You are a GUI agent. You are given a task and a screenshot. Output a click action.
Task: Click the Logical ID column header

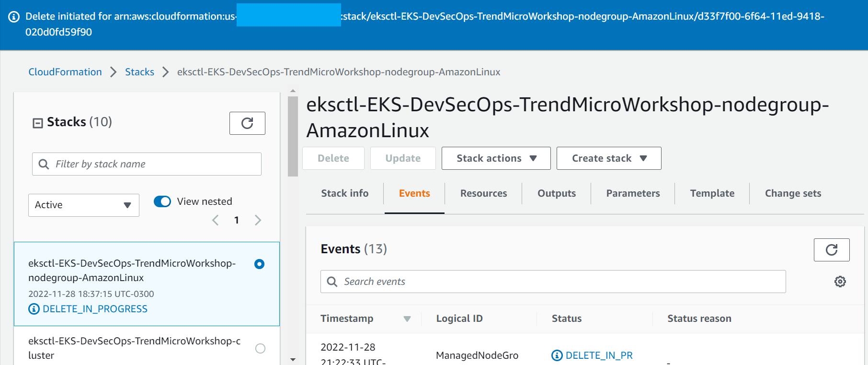pyautogui.click(x=459, y=318)
